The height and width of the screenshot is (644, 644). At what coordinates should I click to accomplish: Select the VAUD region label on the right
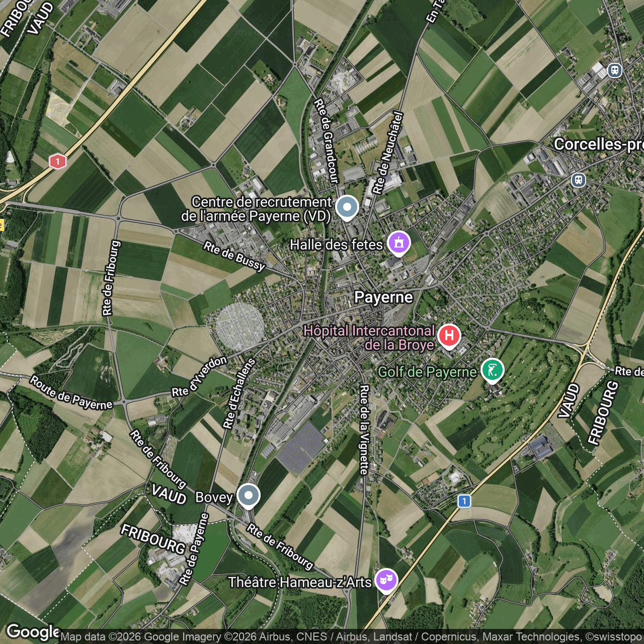(x=569, y=401)
